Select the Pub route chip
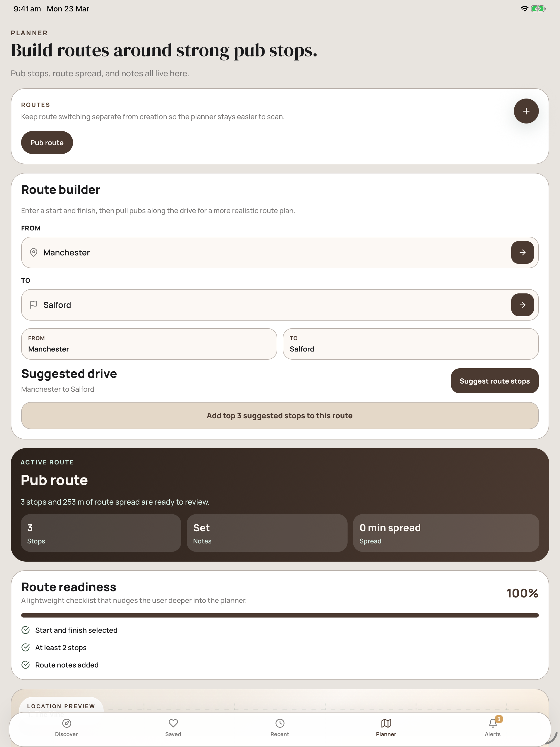This screenshot has height=747, width=560. (47, 143)
